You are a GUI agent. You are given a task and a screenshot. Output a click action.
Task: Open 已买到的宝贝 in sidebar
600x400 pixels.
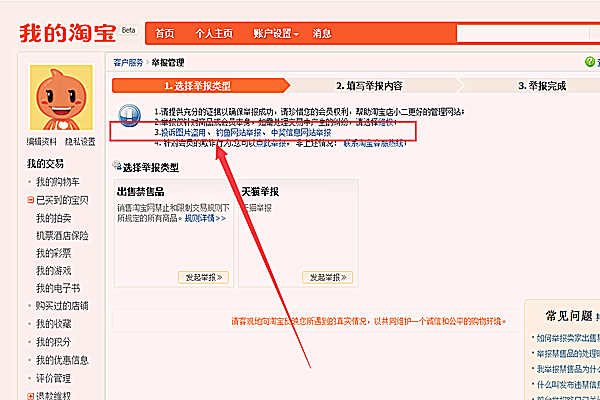[x=62, y=200]
